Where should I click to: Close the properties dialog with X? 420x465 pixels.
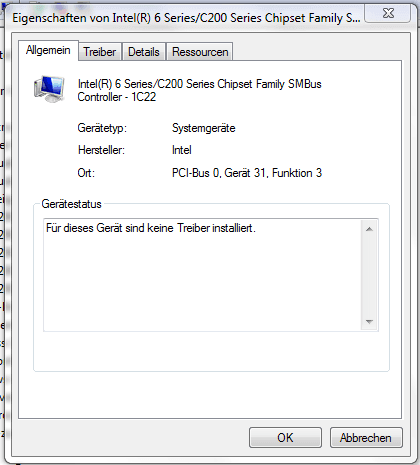pyautogui.click(x=388, y=14)
